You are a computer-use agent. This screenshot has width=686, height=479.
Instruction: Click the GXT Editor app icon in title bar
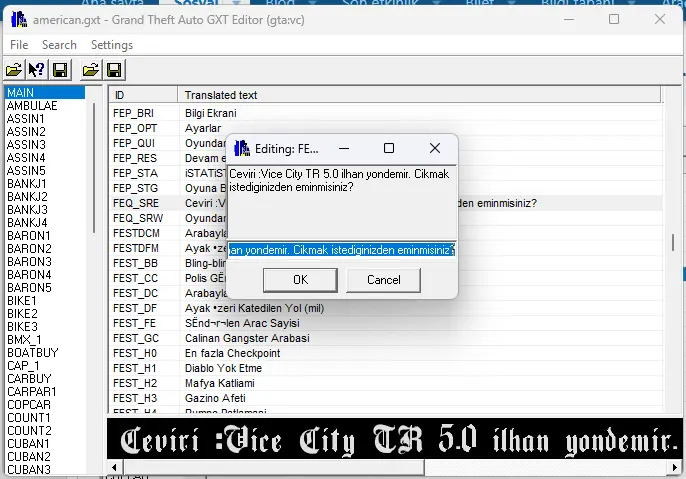(19, 20)
